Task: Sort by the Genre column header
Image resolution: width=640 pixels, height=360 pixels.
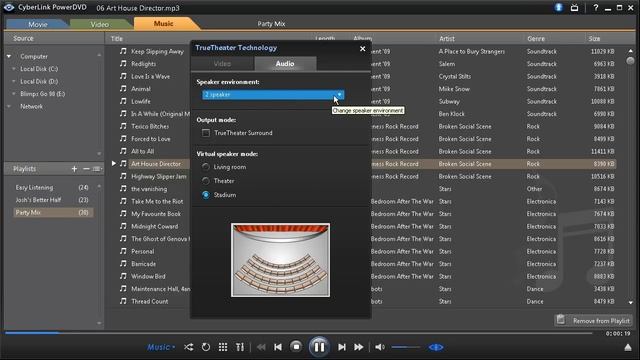Action: [x=536, y=39]
